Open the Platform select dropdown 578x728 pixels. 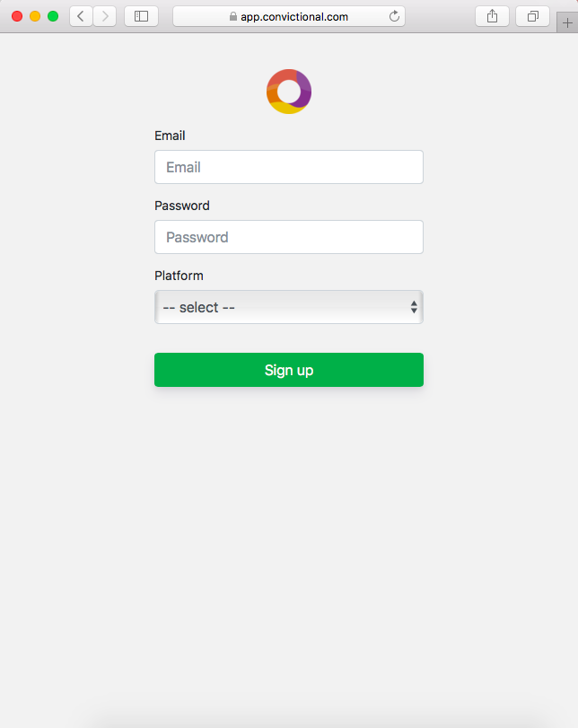(x=289, y=307)
